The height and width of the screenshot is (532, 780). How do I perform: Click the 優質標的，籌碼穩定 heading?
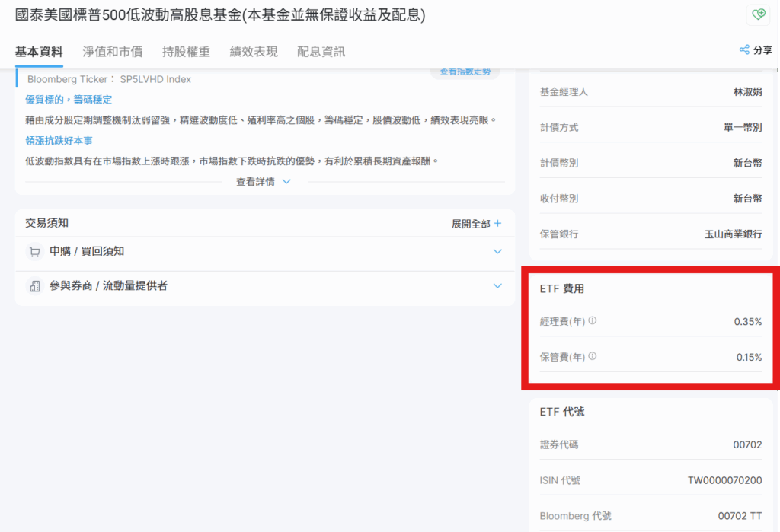tap(69, 100)
